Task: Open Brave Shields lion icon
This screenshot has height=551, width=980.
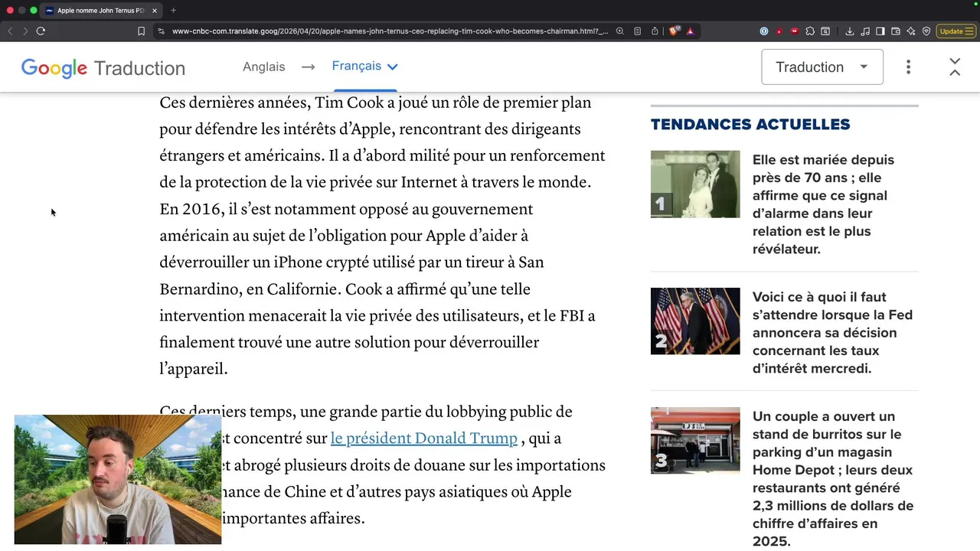Action: tap(674, 31)
